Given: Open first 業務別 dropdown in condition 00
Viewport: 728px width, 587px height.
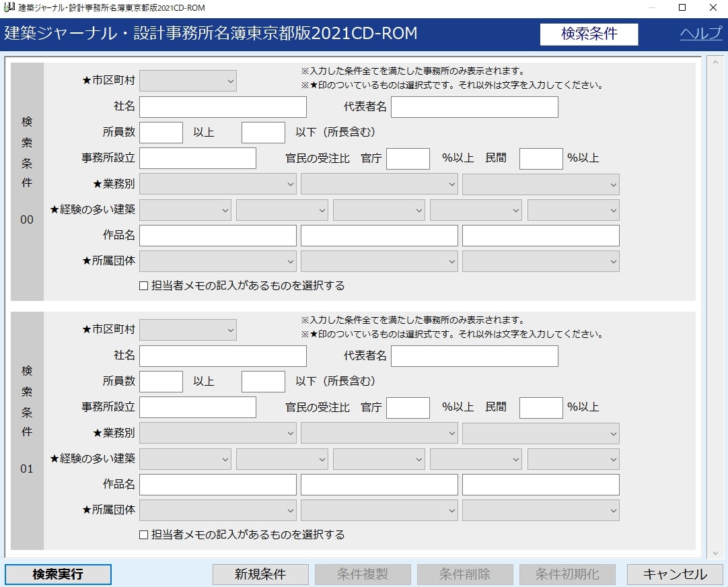Looking at the screenshot, I should pos(217,184).
